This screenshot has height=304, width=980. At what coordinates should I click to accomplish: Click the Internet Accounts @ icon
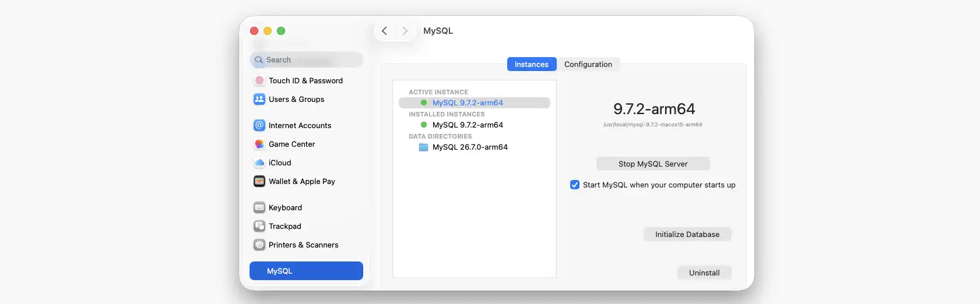[259, 126]
